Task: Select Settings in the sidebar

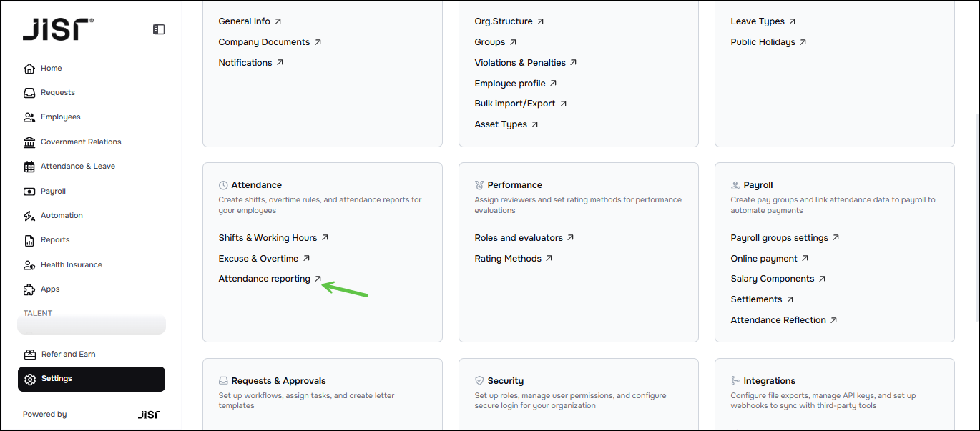Action: [x=92, y=379]
